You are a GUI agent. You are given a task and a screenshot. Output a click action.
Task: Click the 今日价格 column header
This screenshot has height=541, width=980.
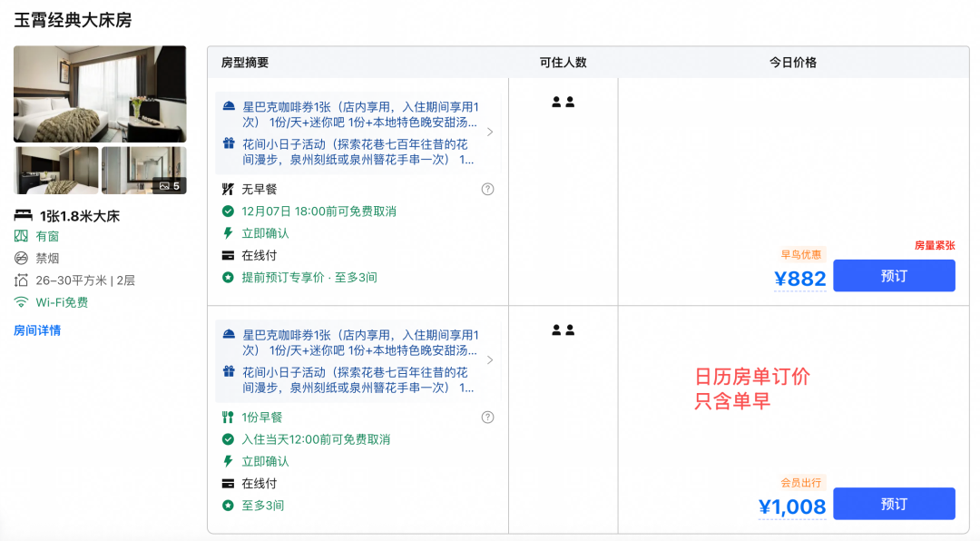pyautogui.click(x=792, y=63)
